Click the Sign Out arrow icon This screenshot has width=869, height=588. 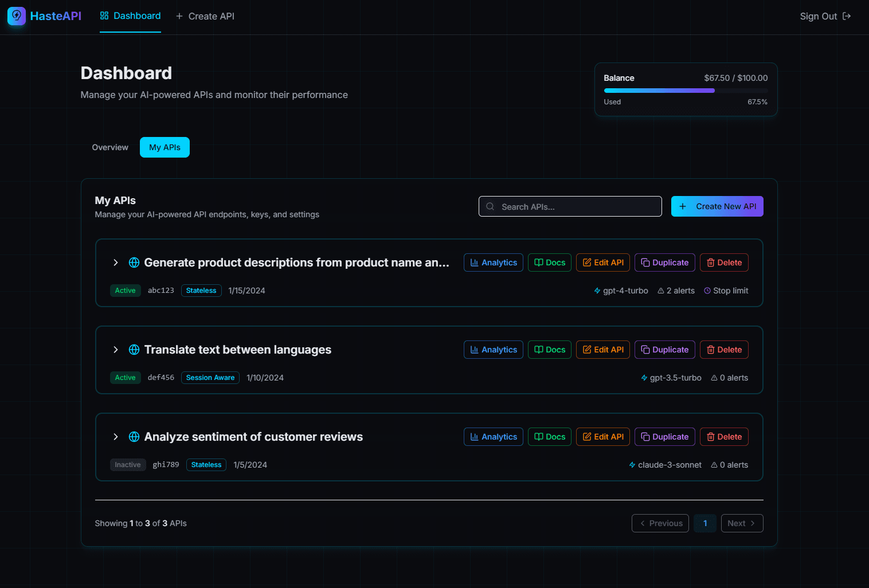click(847, 16)
